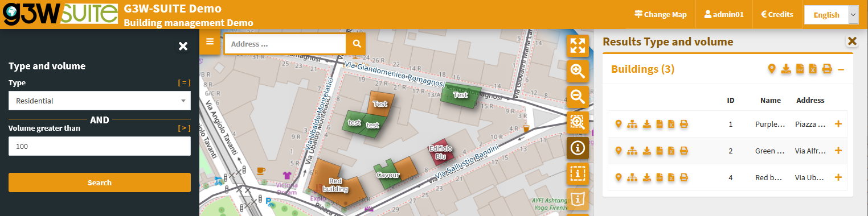
Task: Show relations for feature ID 4
Action: click(632, 177)
